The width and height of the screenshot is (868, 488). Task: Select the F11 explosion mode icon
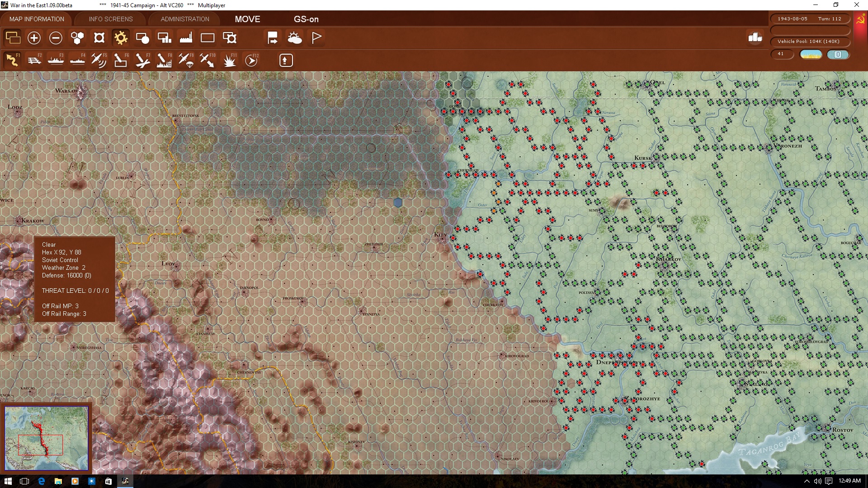pos(230,60)
